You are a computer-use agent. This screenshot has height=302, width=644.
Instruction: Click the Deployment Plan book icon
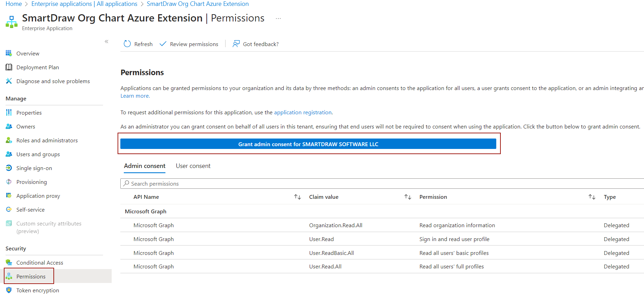click(9, 67)
